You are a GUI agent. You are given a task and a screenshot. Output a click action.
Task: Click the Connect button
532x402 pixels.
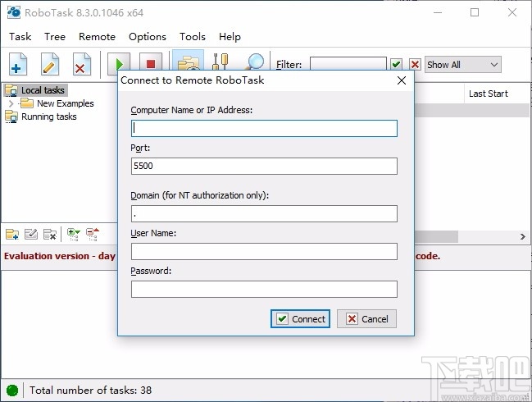tap(300, 319)
